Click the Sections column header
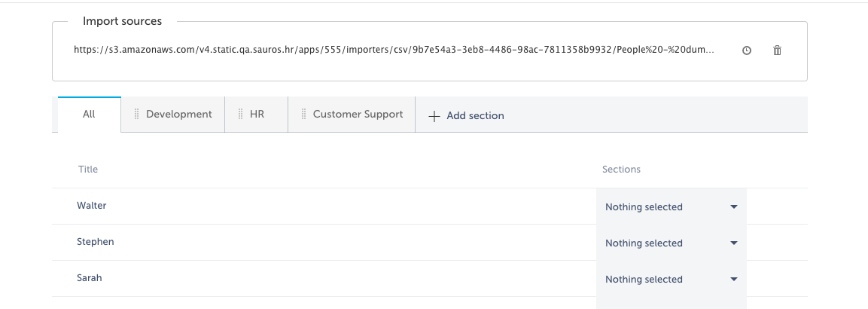This screenshot has height=309, width=868. [621, 170]
